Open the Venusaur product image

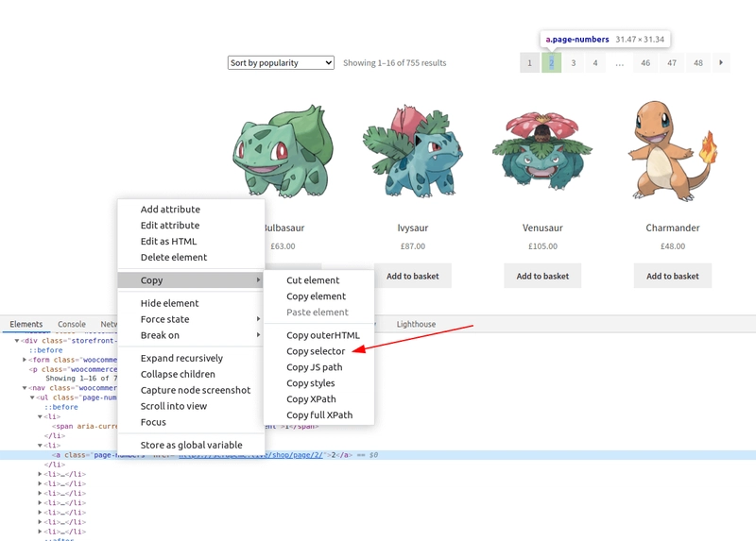coord(542,150)
